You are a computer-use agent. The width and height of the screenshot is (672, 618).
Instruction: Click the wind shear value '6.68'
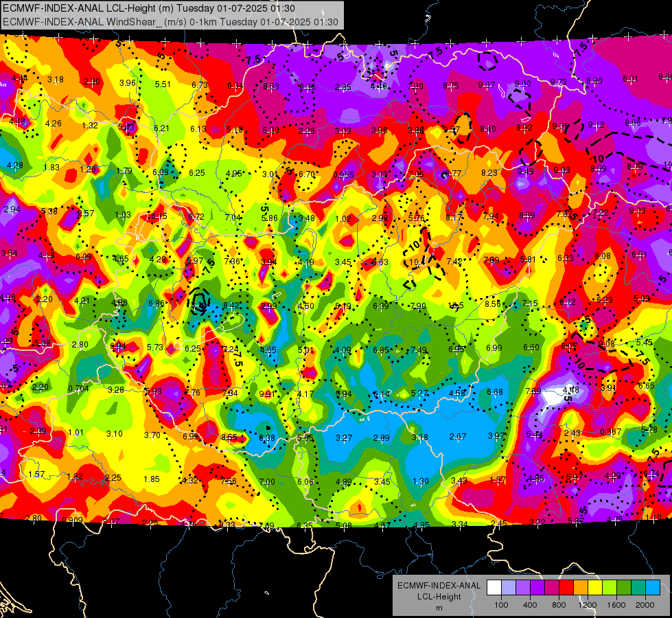pyautogui.click(x=495, y=391)
